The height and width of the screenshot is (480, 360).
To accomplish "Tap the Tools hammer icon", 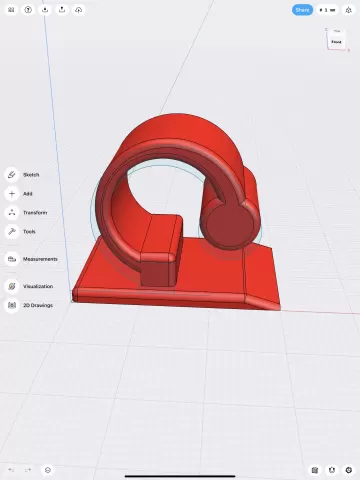I will [12, 231].
